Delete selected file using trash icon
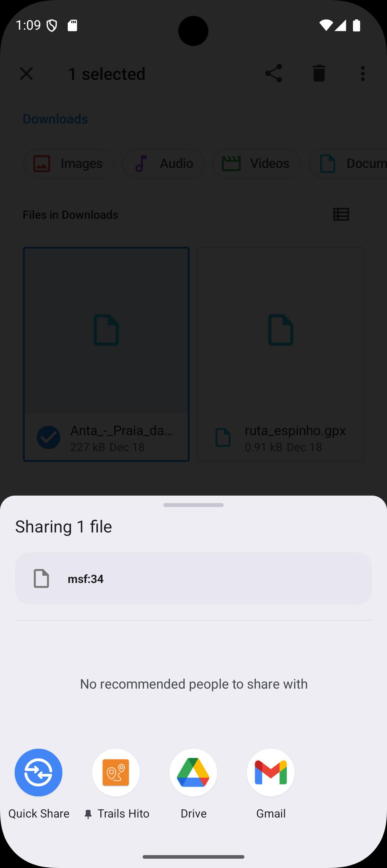387x868 pixels. [x=319, y=74]
